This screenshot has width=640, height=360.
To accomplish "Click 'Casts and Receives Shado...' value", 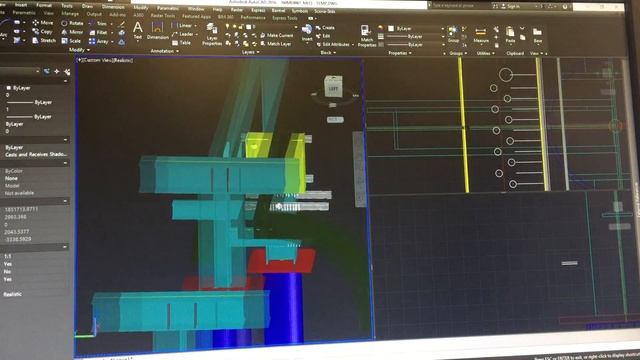I will (x=36, y=154).
